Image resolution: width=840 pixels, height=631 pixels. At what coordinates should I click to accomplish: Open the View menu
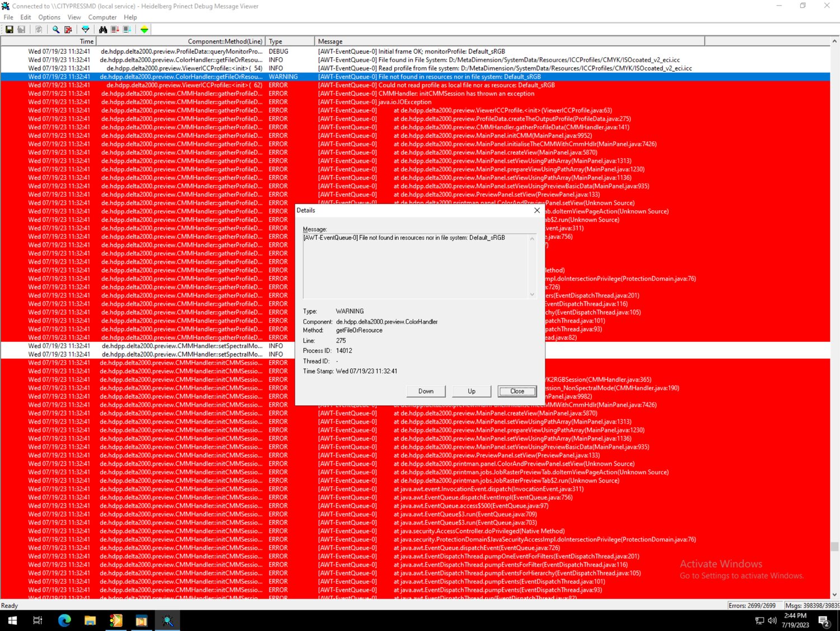(x=74, y=17)
